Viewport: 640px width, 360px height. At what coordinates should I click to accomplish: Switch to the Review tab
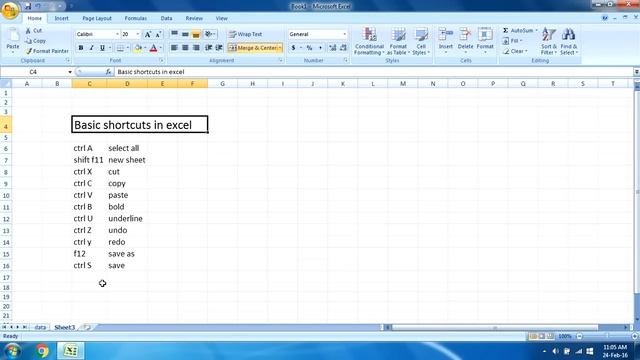tap(194, 18)
